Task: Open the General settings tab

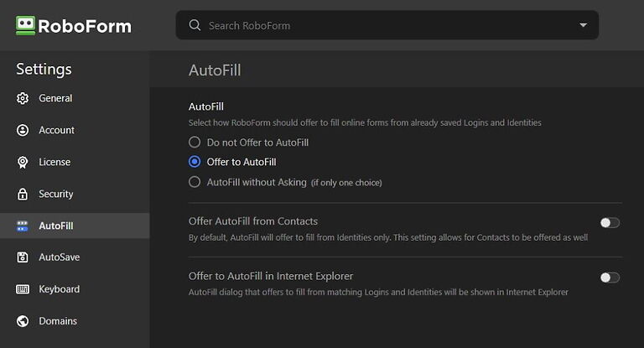Action: [75, 98]
